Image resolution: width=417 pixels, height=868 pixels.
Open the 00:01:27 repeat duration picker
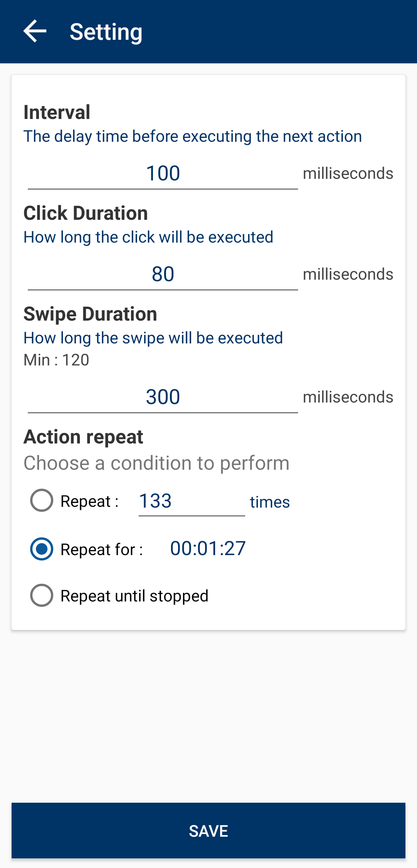208,549
